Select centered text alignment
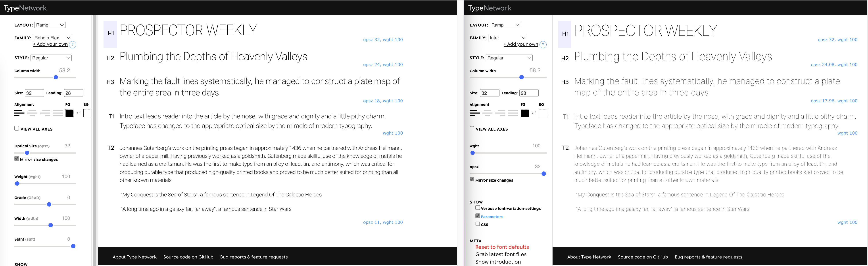Viewport: 868px width, 266px height. coord(32,113)
